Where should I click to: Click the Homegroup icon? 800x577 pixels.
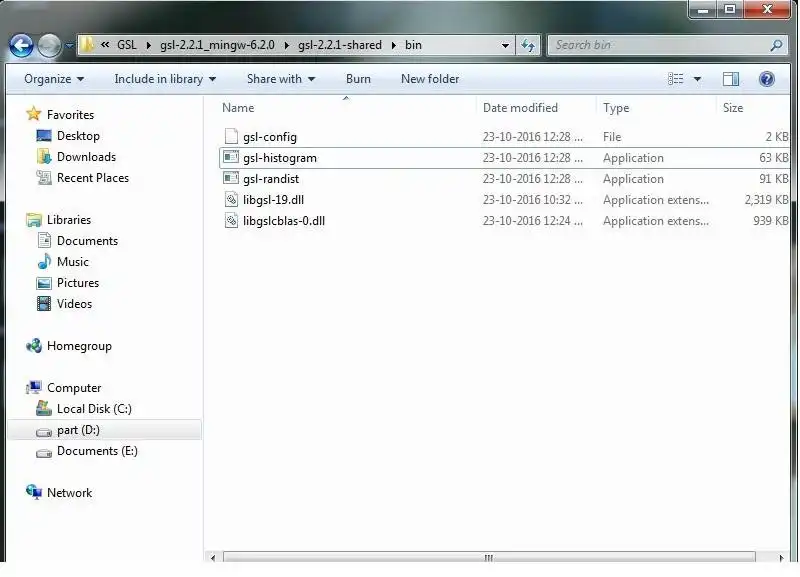pos(34,346)
